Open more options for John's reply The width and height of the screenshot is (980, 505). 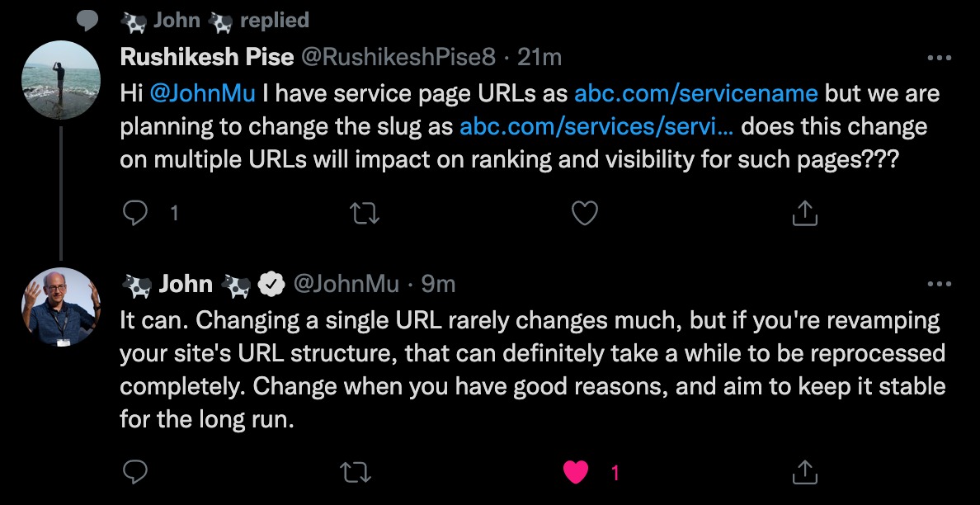[x=940, y=285]
